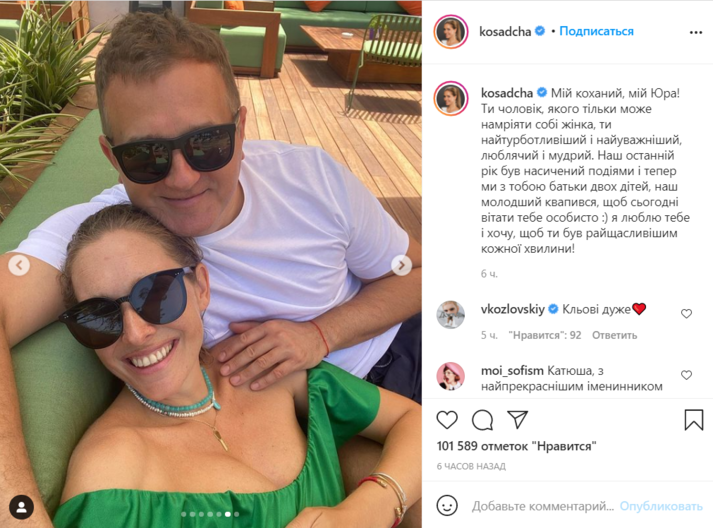Open kosadcha profile from header username
Screen dimensions: 713x528
505,31
